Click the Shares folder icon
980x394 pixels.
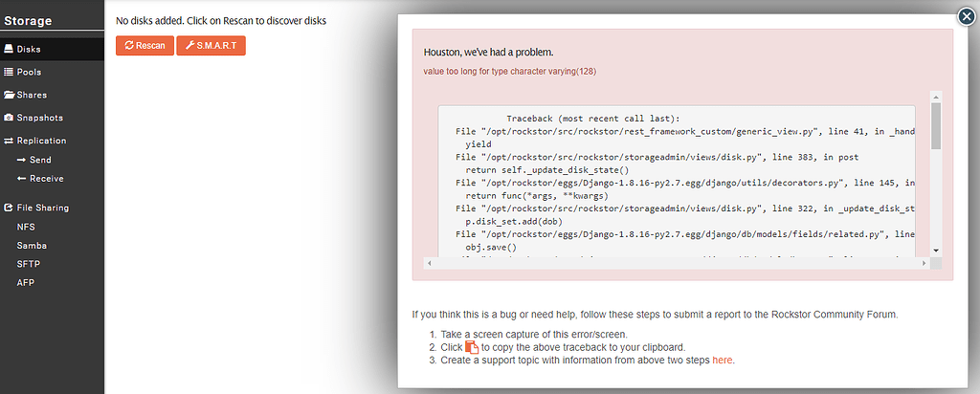[x=10, y=95]
